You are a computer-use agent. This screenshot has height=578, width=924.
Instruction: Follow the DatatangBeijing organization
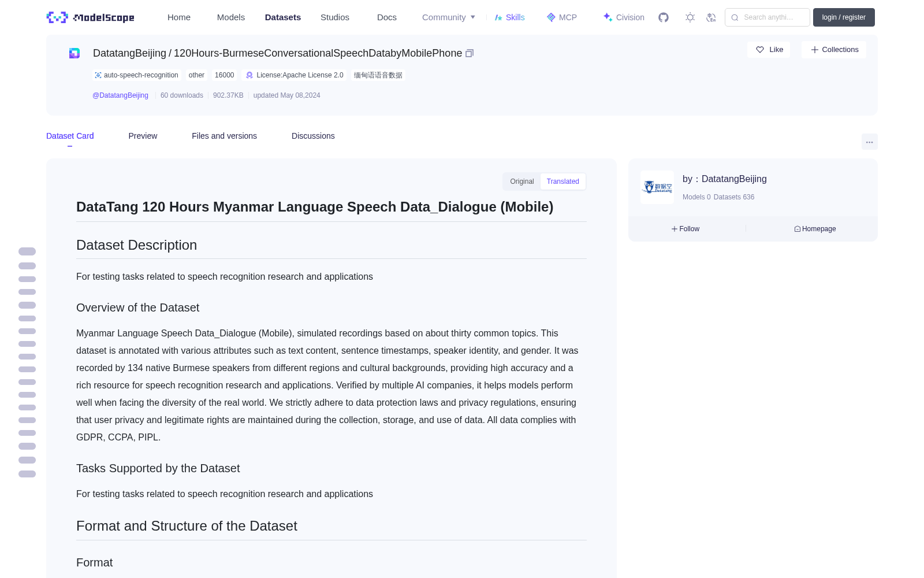[x=685, y=229]
